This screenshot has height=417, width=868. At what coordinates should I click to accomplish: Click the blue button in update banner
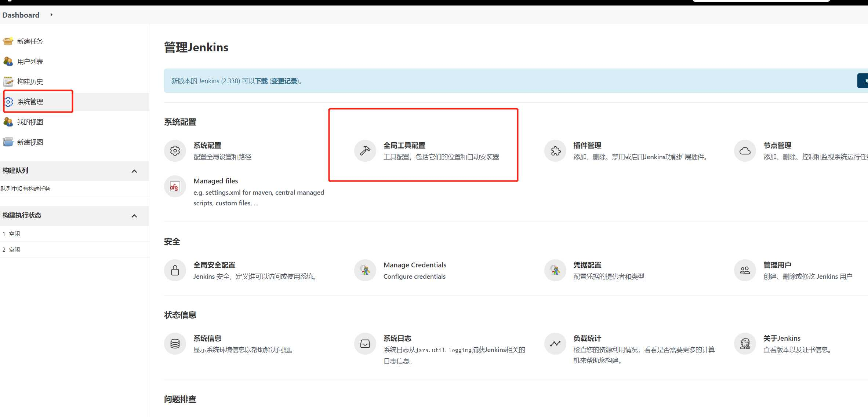point(862,81)
